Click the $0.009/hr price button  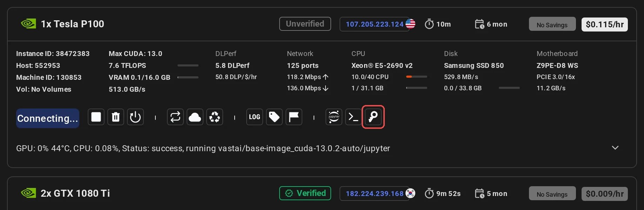click(605, 194)
